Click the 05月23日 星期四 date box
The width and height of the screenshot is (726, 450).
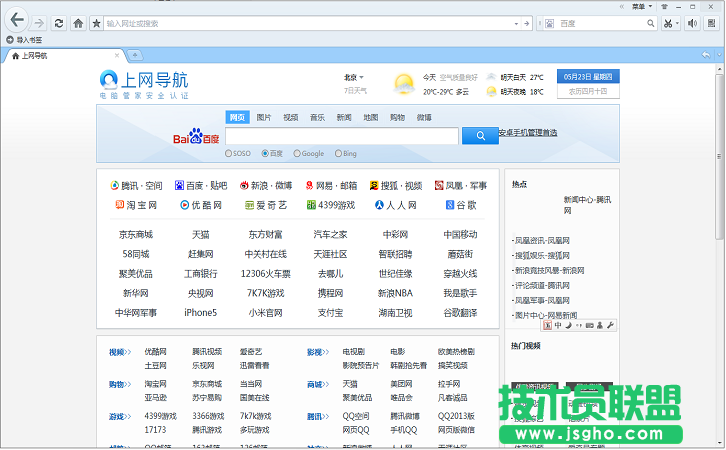coord(588,77)
